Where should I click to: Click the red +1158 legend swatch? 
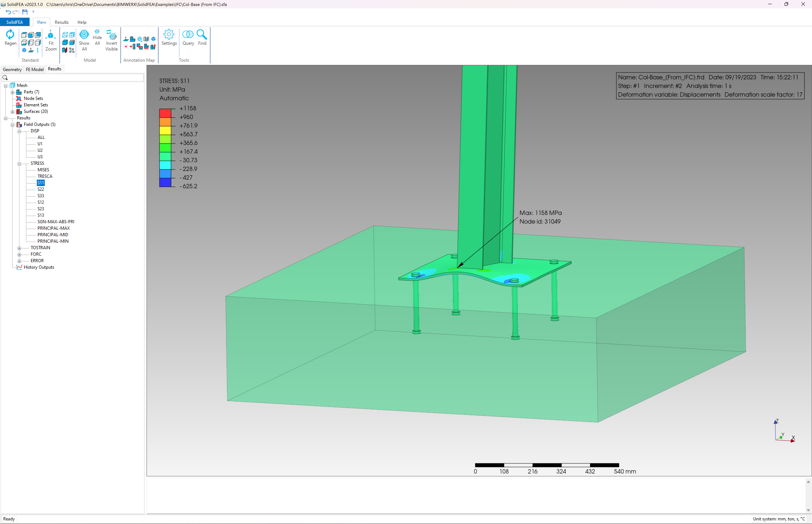tap(165, 113)
